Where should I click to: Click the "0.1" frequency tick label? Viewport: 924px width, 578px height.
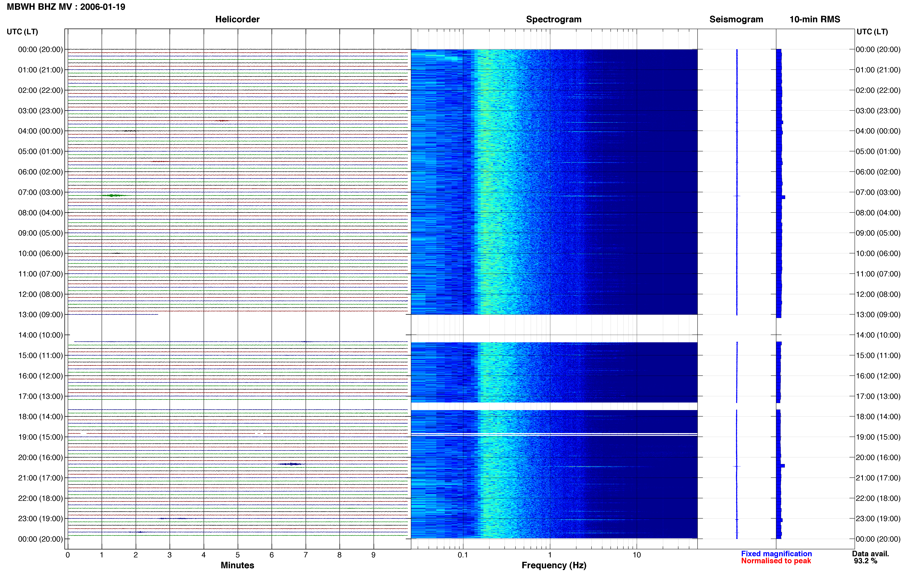point(463,555)
